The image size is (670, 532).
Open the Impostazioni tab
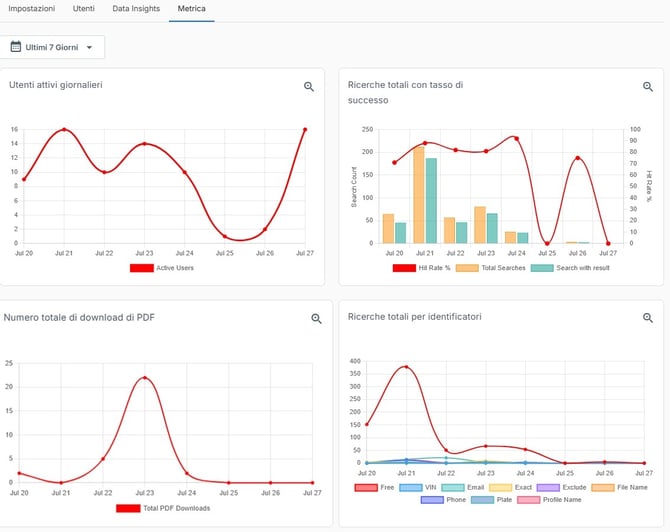pos(32,9)
